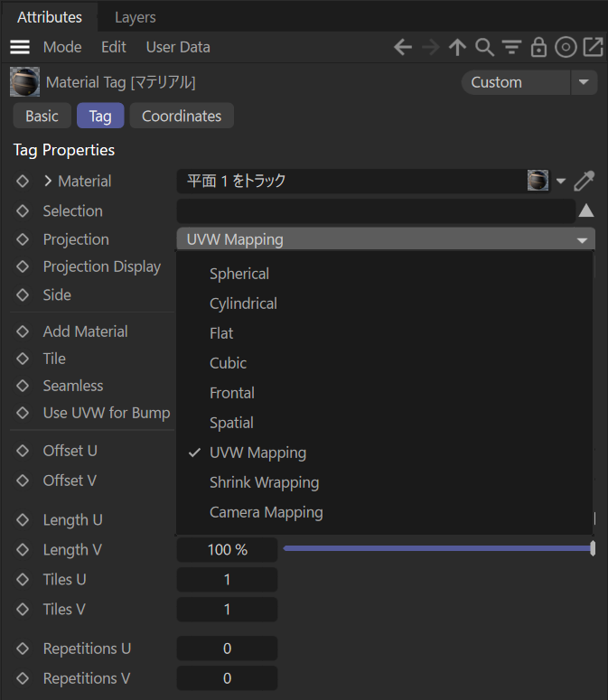The width and height of the screenshot is (608, 700).
Task: Toggle keyframe diamond next to Selection
Action: [x=23, y=211]
